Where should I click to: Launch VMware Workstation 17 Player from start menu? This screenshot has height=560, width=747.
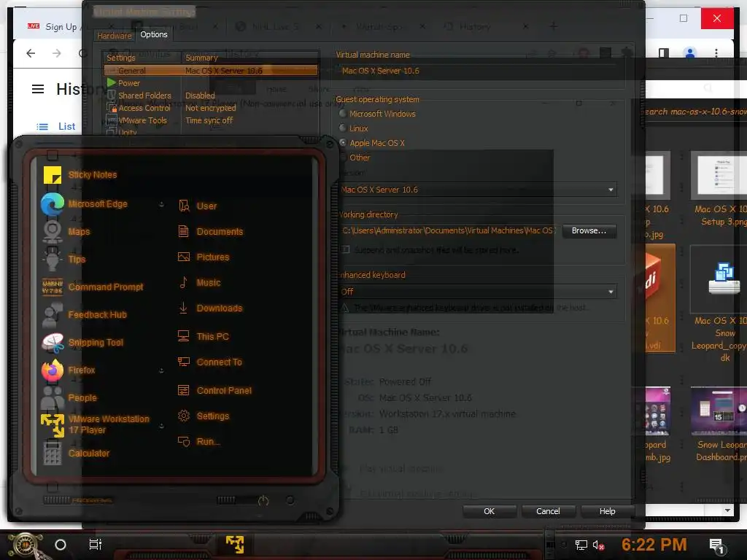[96, 424]
